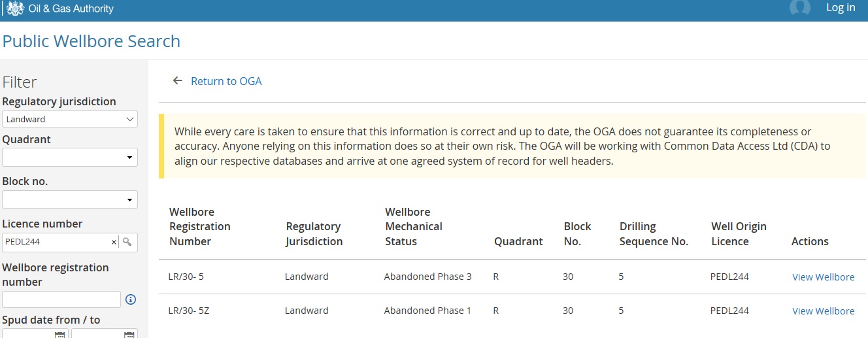Open the info icon beside Wellbore registration number

[x=131, y=299]
